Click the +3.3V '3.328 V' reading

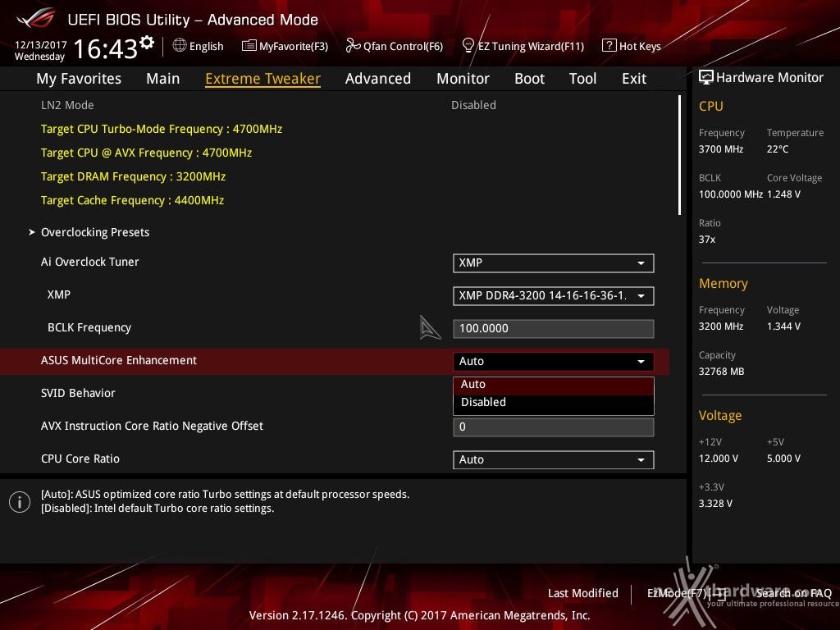point(715,504)
